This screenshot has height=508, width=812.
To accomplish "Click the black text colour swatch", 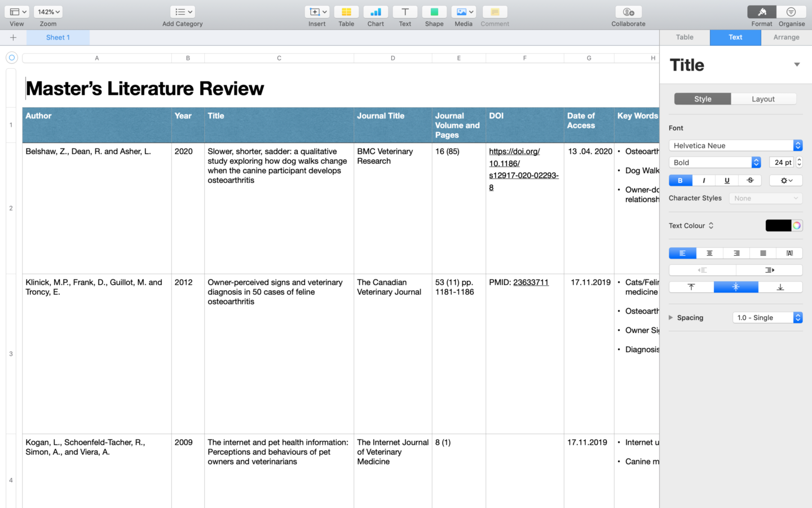I will tap(778, 226).
